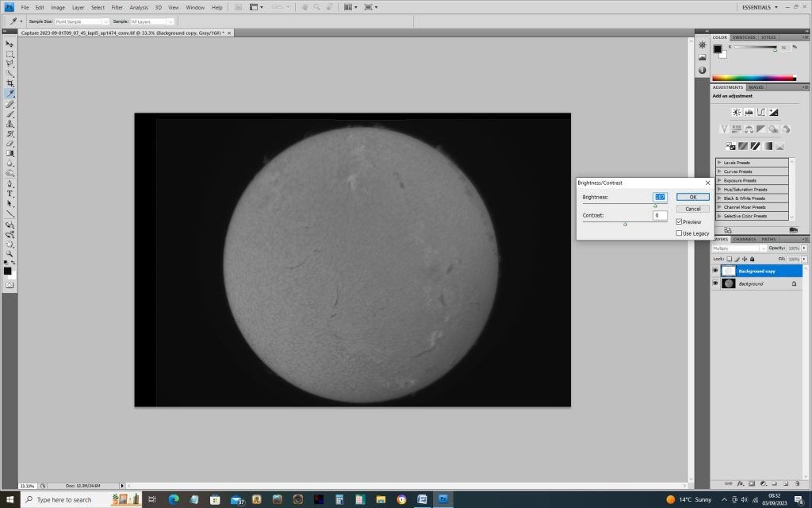Toggle the Preview checkbox
This screenshot has width=812, height=508.
tap(679, 222)
